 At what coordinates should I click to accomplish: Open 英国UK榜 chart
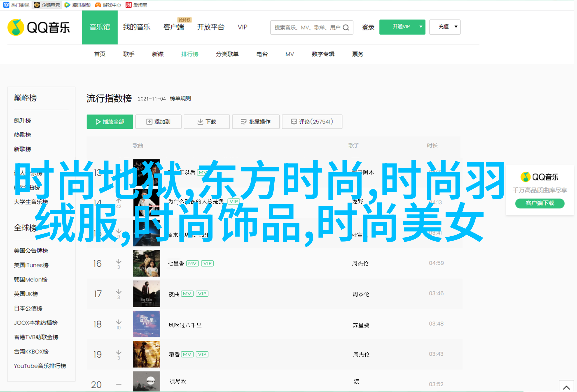click(x=26, y=294)
